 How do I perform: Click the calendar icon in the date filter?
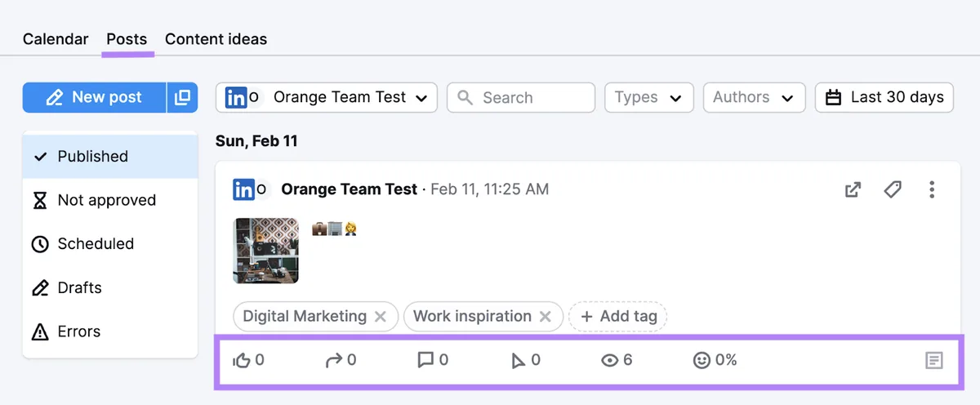click(x=834, y=98)
